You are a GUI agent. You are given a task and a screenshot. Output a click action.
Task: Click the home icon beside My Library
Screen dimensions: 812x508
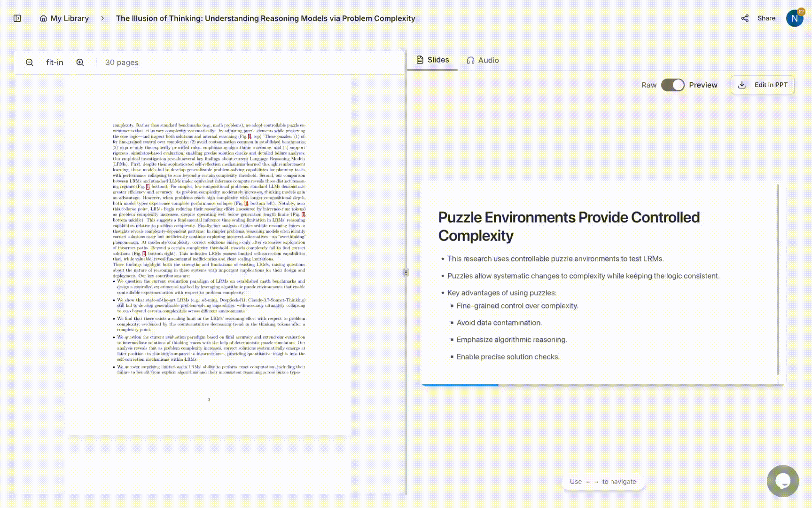point(43,18)
